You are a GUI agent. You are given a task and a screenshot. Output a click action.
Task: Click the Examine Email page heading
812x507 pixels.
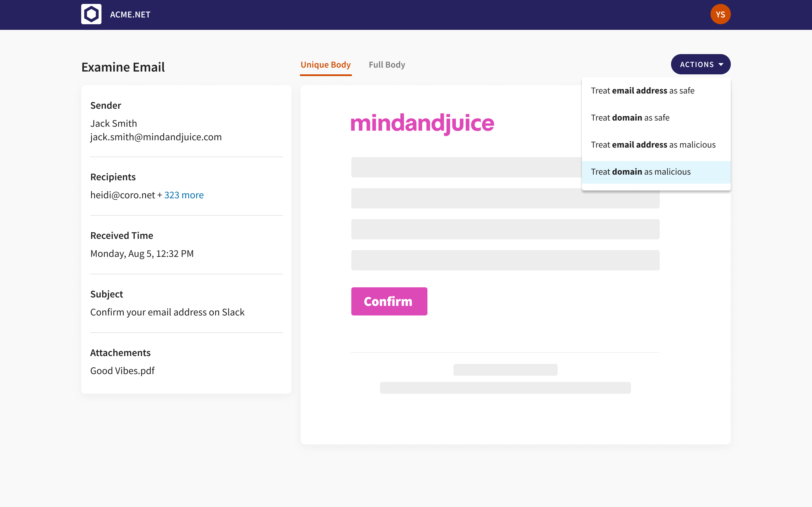pos(123,67)
